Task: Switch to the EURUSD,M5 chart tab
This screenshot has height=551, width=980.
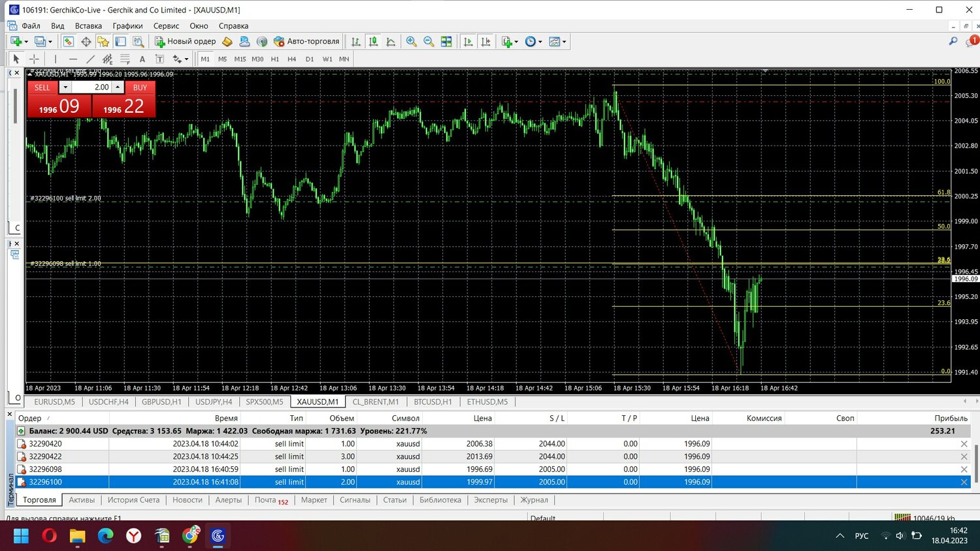Action: pyautogui.click(x=54, y=402)
